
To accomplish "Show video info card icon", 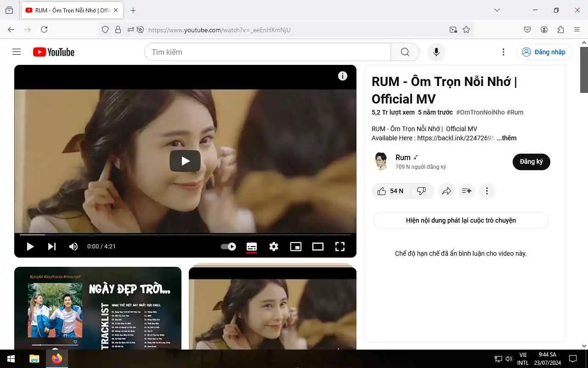I will [343, 76].
